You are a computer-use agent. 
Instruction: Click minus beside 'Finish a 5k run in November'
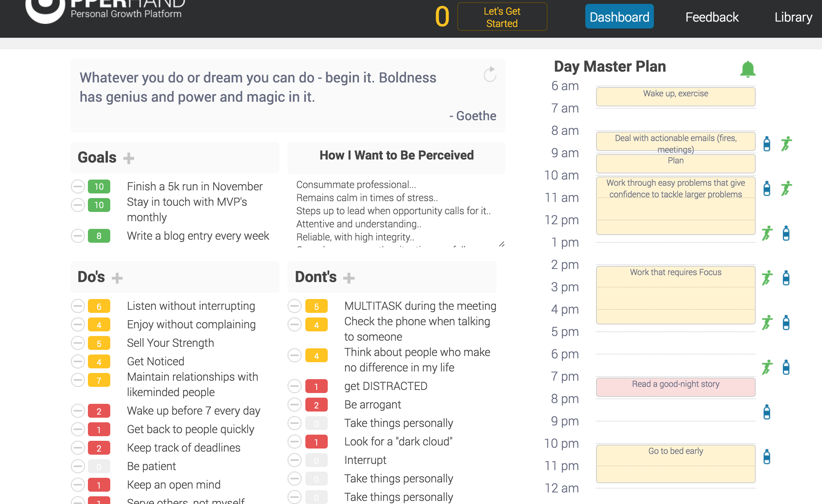coord(78,186)
